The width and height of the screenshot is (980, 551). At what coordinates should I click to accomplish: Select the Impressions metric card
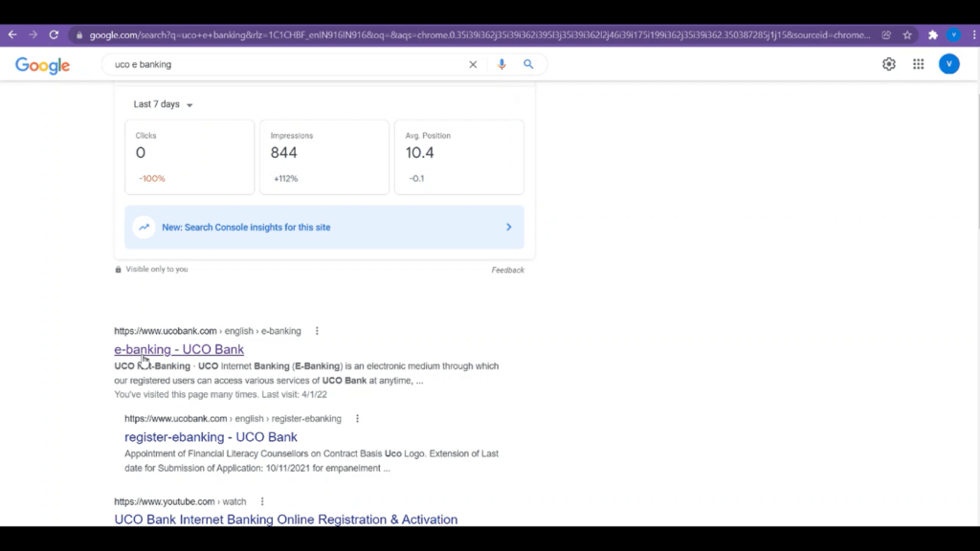324,157
